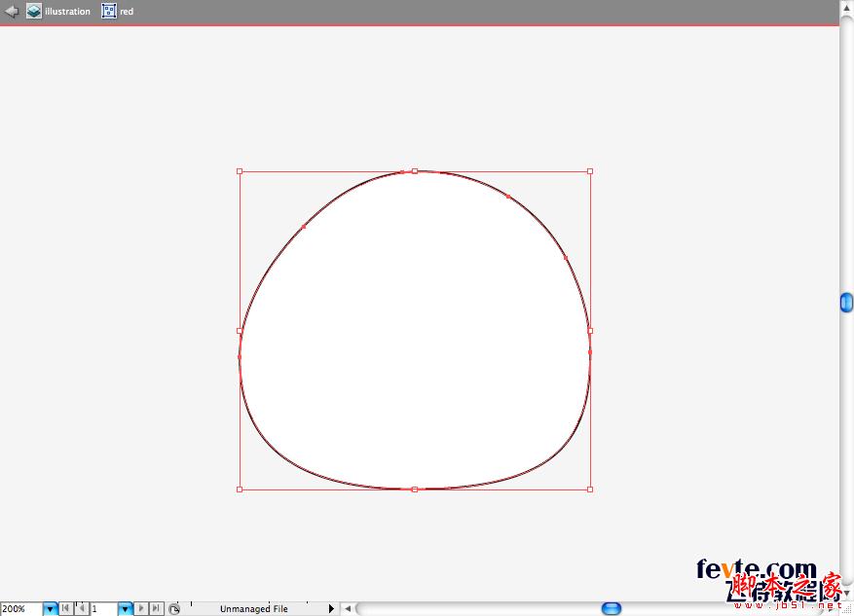Click the illustration layer icon in breadcrumb

tap(34, 11)
